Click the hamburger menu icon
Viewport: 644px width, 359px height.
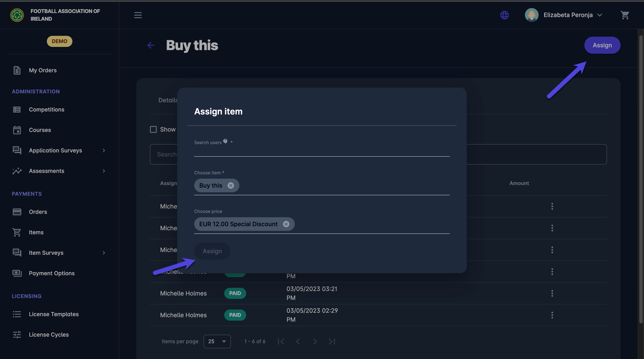click(x=138, y=15)
